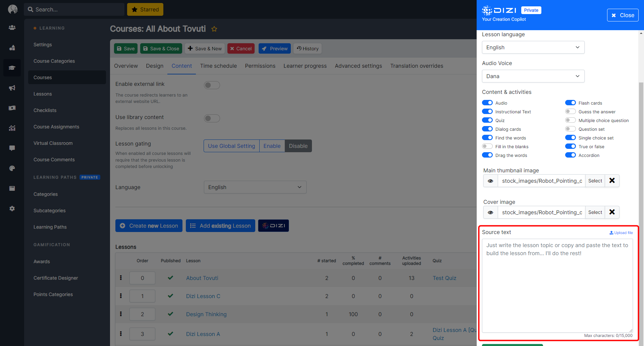Click the Save & New button
644x346 pixels.
pyautogui.click(x=205, y=49)
